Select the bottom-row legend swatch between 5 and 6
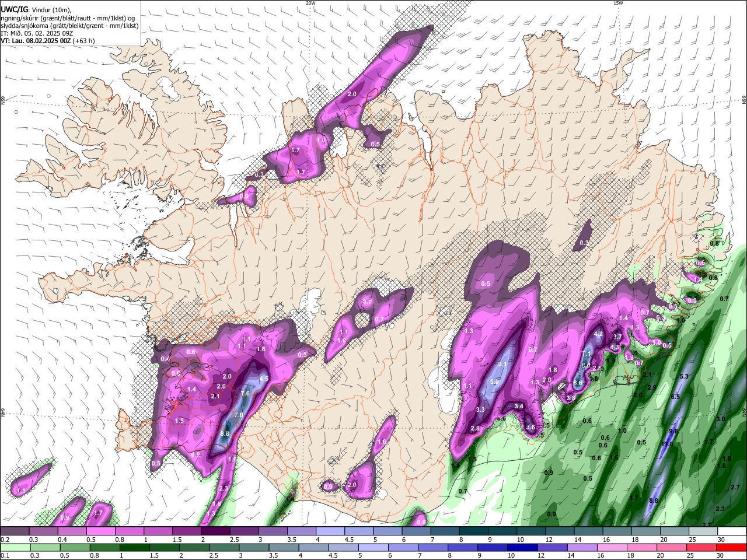Screen dimensions: 747x560 (x=373, y=548)
